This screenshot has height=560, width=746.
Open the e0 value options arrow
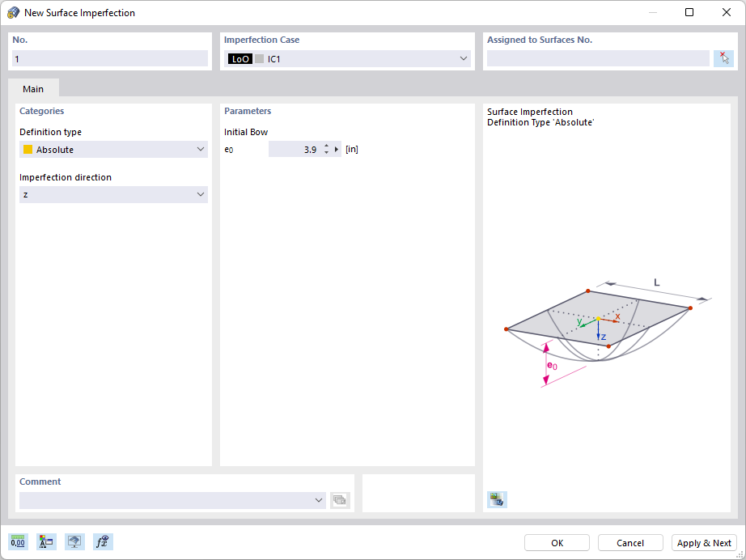coord(337,150)
